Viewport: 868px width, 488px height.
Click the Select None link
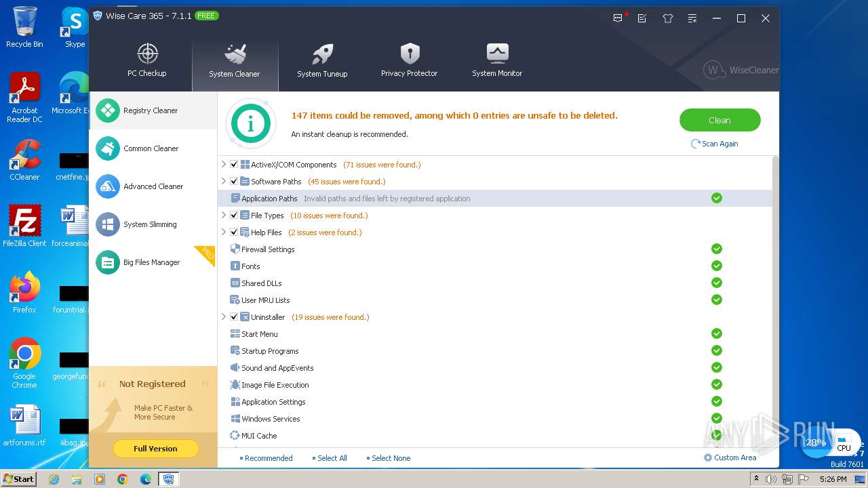389,458
